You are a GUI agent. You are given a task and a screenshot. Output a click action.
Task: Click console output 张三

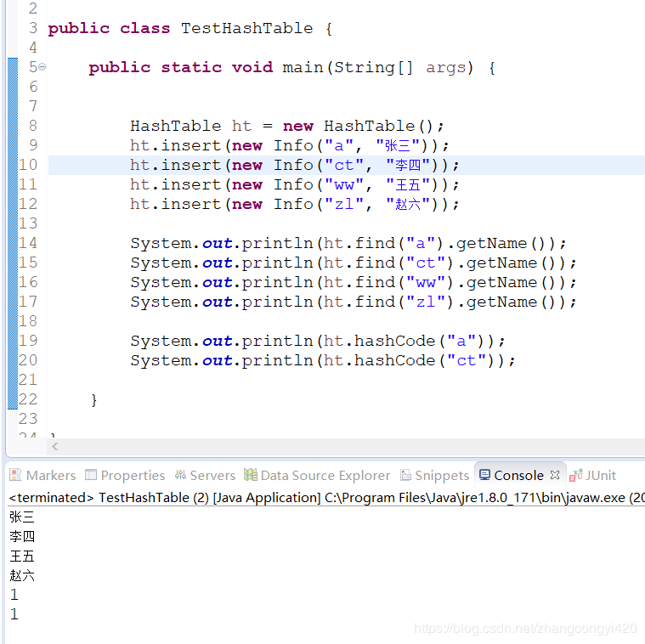point(22,517)
